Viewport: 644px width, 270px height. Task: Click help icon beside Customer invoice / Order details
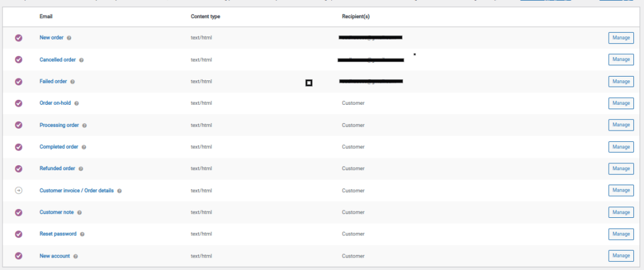(119, 190)
